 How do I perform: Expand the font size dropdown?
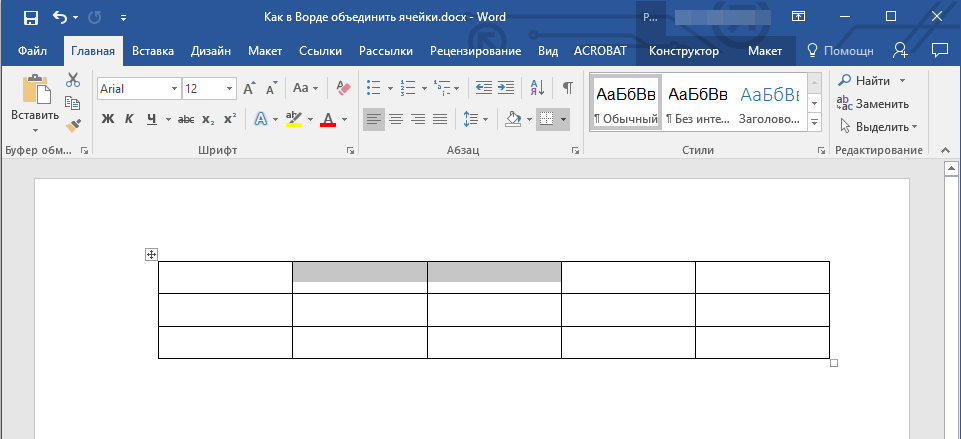click(229, 89)
